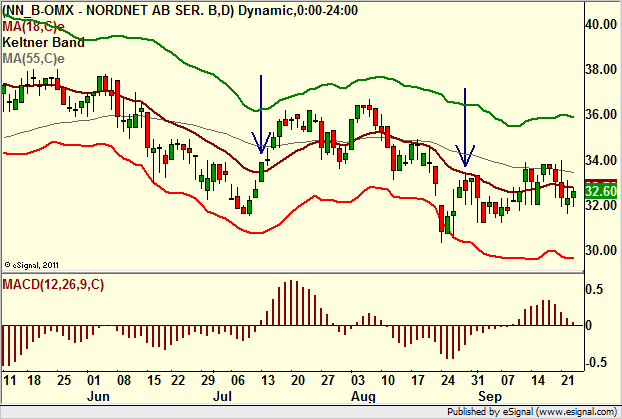Click the MACD(12,26,9,C) study label

pyautogui.click(x=53, y=284)
